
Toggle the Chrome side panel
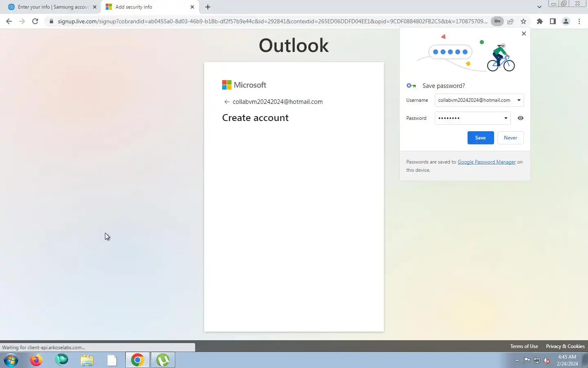pos(553,21)
